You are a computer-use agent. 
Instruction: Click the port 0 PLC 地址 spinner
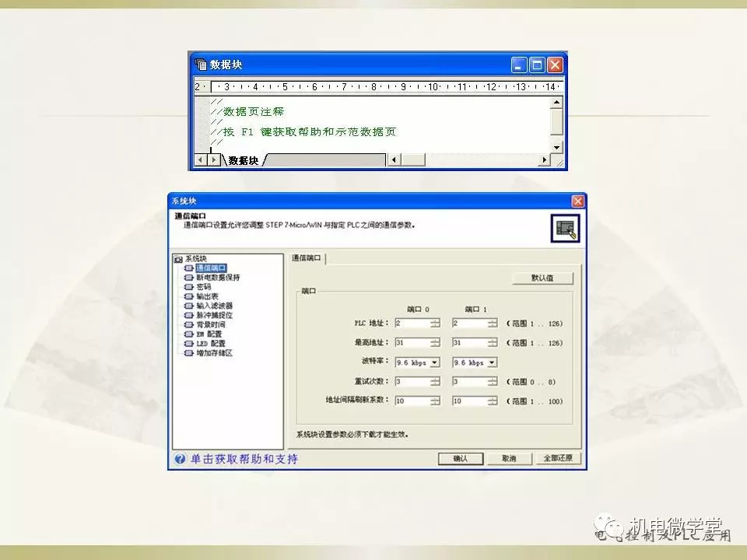pos(434,323)
